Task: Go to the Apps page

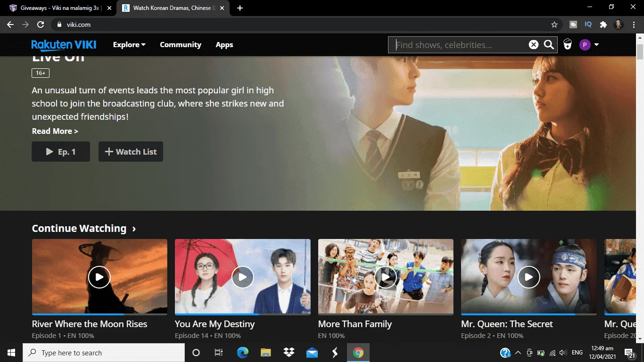Action: pos(224,45)
